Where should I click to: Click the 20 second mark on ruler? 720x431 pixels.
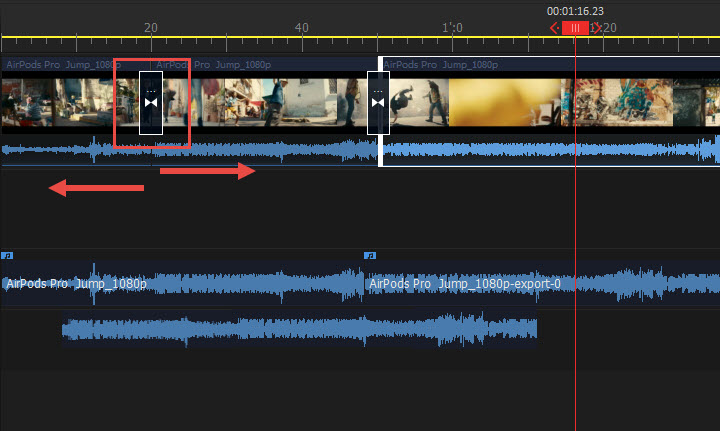click(151, 28)
